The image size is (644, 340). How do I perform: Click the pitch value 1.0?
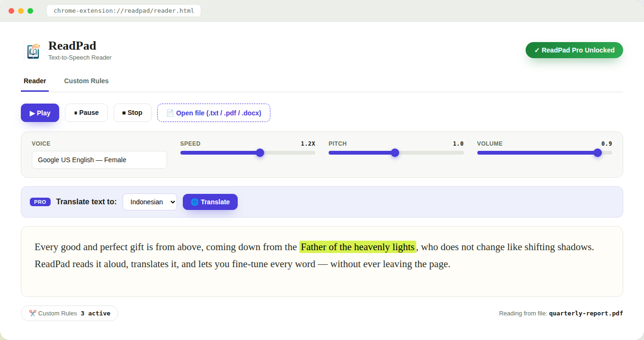click(x=458, y=144)
